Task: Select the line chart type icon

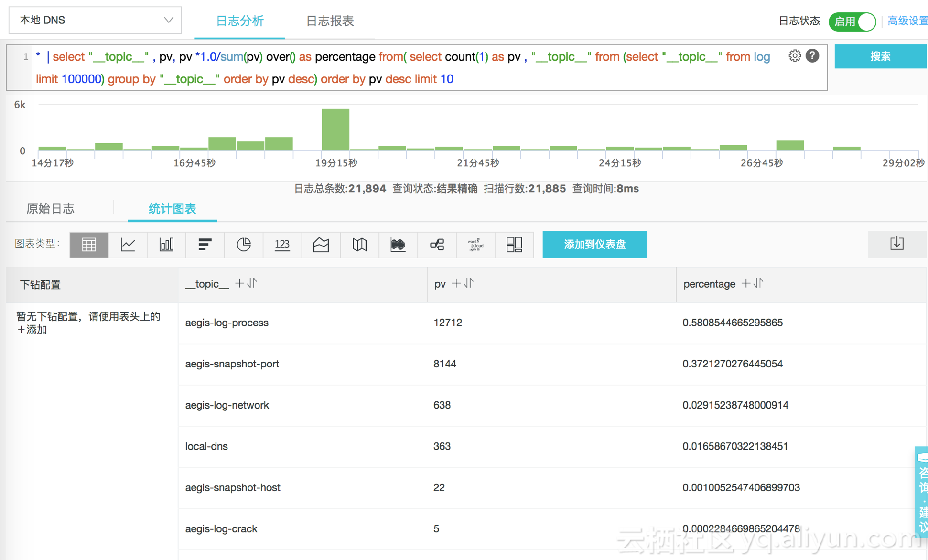Action: point(128,245)
